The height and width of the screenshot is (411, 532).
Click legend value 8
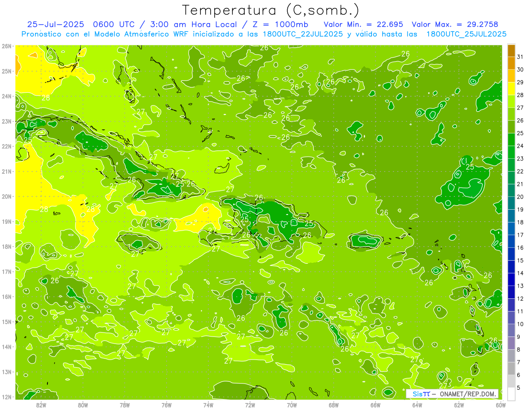(519, 349)
